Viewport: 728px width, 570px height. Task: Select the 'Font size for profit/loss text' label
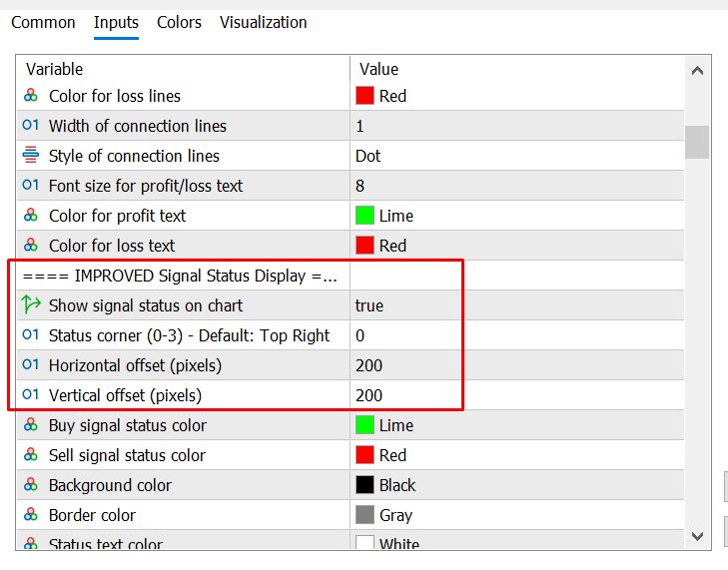point(146,186)
